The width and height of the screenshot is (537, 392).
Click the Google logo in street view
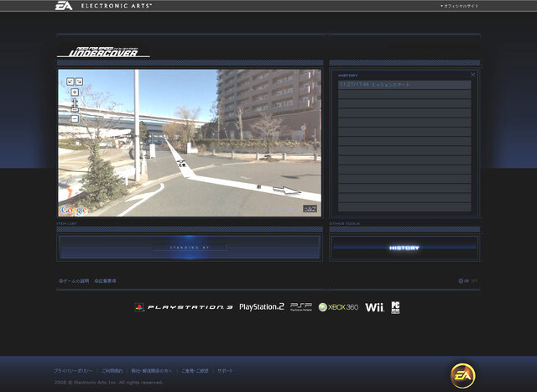74,210
